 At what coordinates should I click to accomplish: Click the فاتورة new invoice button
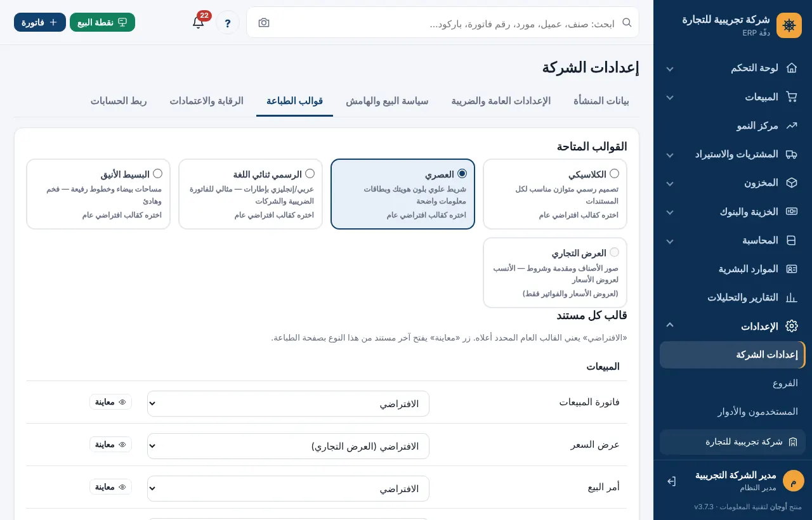click(40, 22)
